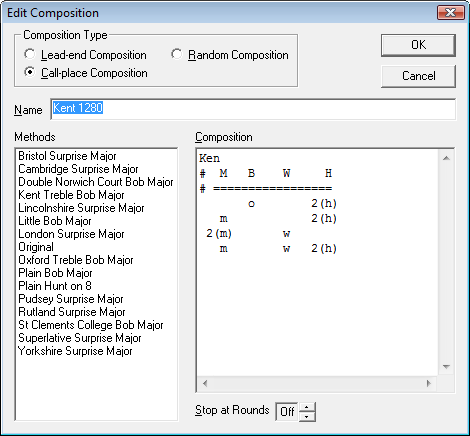The width and height of the screenshot is (470, 436).
Task: Decrease Stop at Rounds spinner value
Action: [307, 417]
